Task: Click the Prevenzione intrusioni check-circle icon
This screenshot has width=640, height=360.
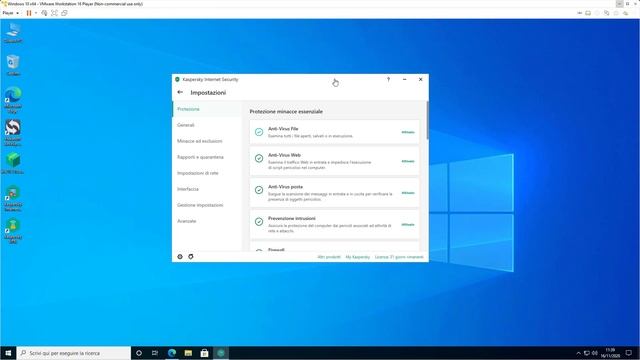Action: point(259,222)
